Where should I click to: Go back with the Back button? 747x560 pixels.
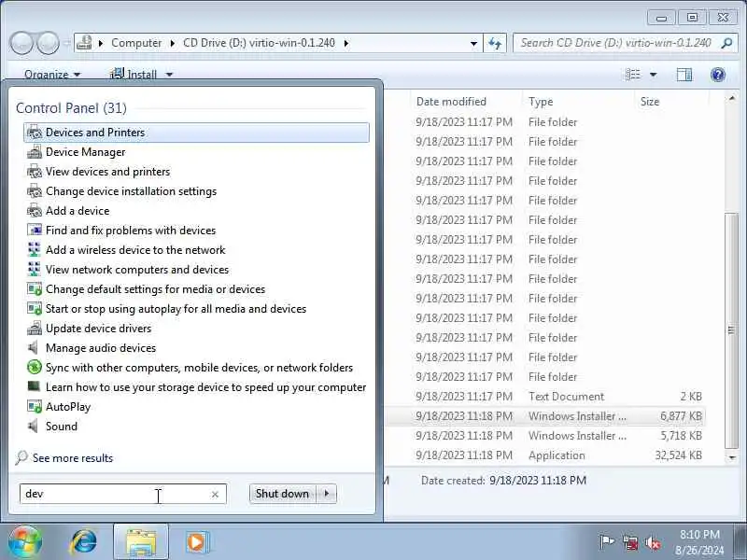[x=21, y=43]
